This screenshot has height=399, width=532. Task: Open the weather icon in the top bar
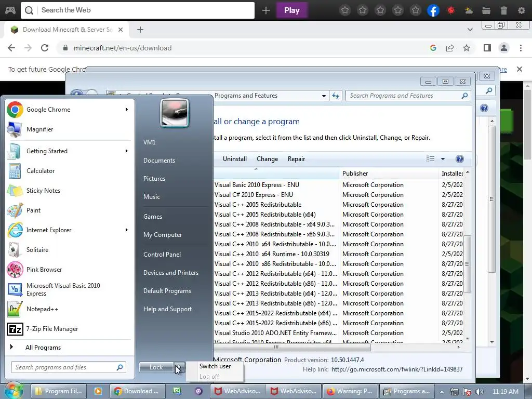[x=469, y=10]
